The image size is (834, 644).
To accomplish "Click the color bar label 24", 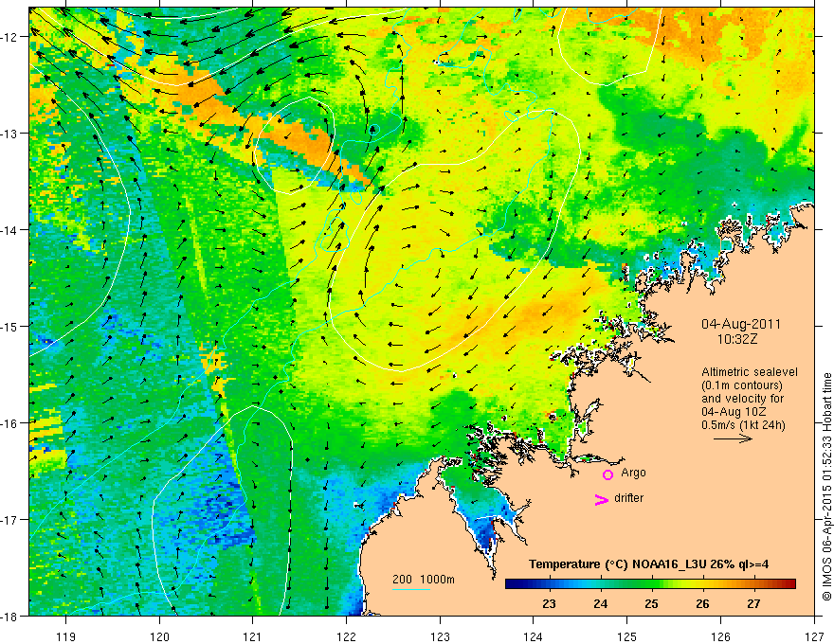I will click(601, 604).
